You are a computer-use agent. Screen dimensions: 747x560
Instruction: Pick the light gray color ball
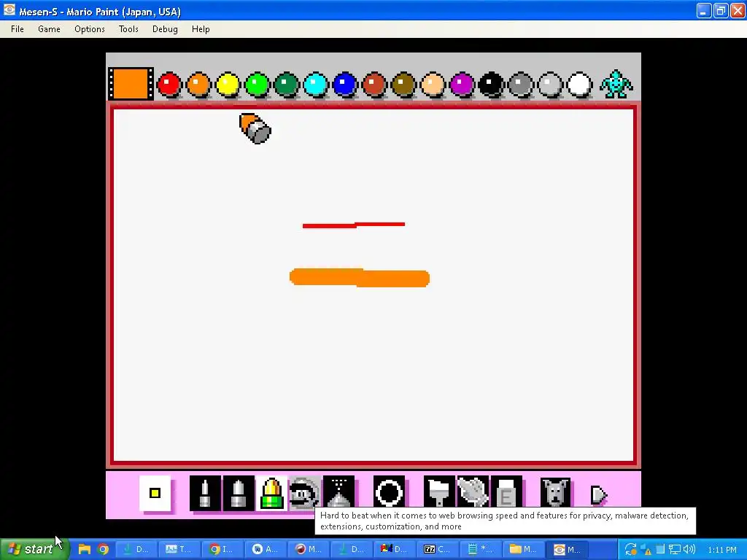point(550,85)
